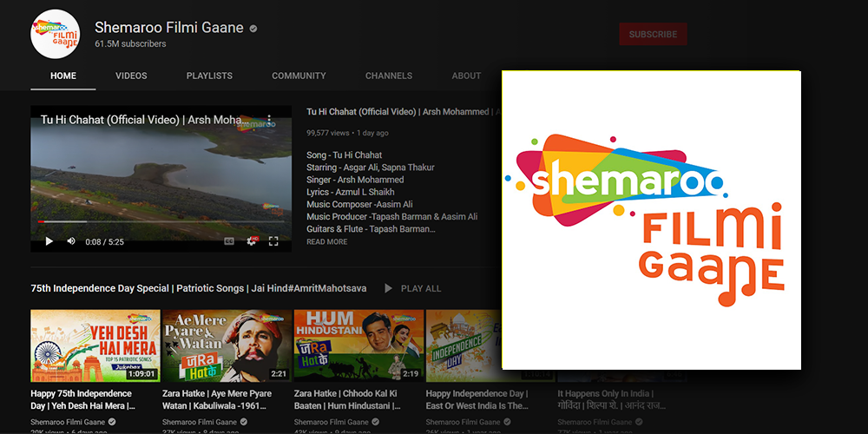Enter fullscreen mode in video player
This screenshot has height=434, width=868.
coord(273,241)
